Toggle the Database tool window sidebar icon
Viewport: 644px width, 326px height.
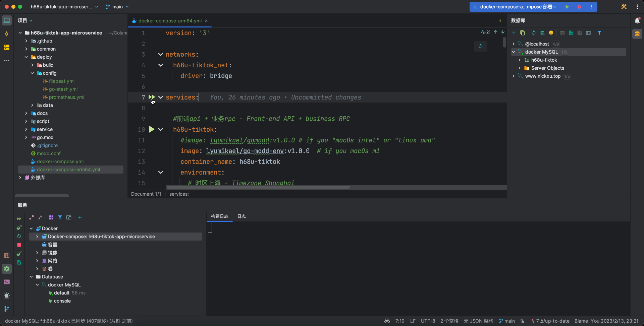637,34
